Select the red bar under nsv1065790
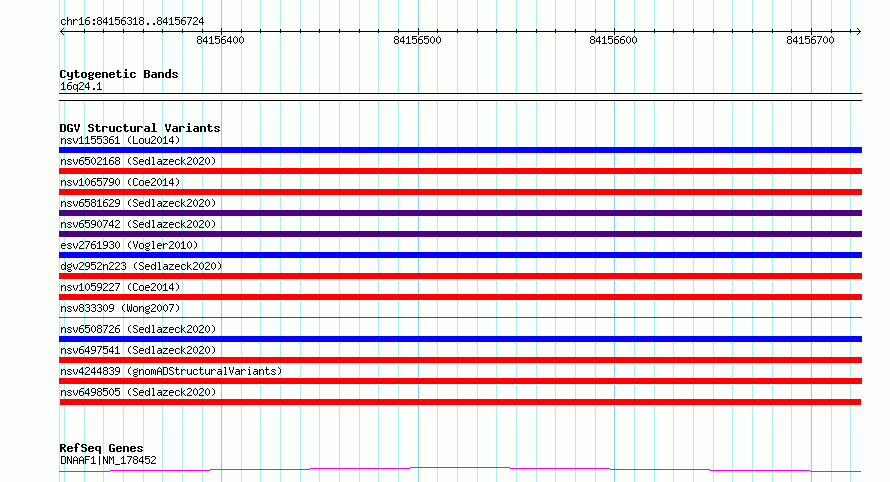The width and height of the screenshot is (890, 482). (x=460, y=192)
